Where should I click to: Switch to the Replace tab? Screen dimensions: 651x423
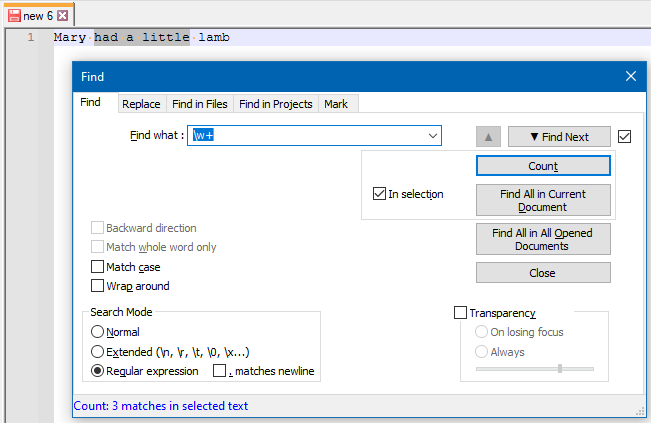pyautogui.click(x=140, y=104)
